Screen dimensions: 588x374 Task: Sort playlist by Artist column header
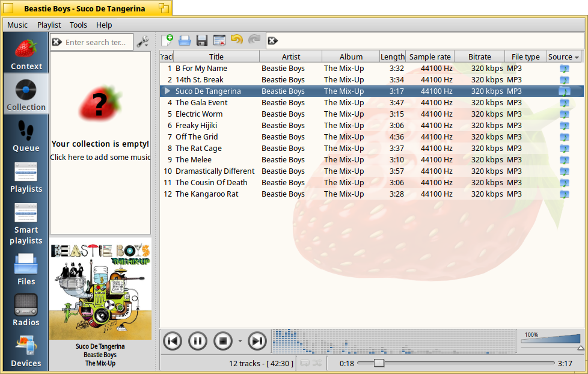(x=290, y=57)
